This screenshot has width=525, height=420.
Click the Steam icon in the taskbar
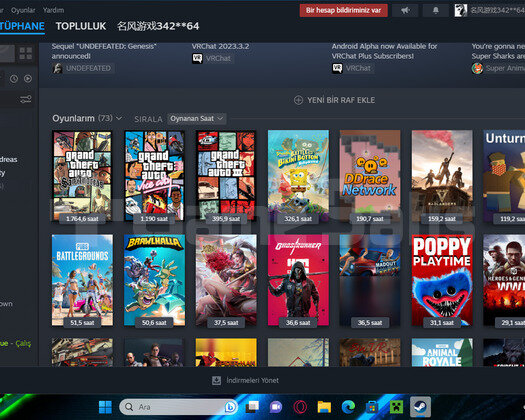point(421,407)
